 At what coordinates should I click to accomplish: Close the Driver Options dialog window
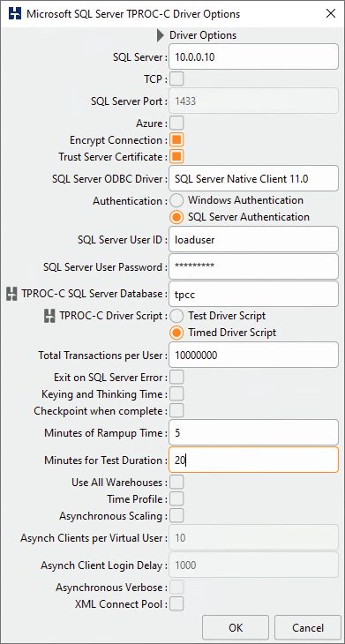click(x=331, y=13)
